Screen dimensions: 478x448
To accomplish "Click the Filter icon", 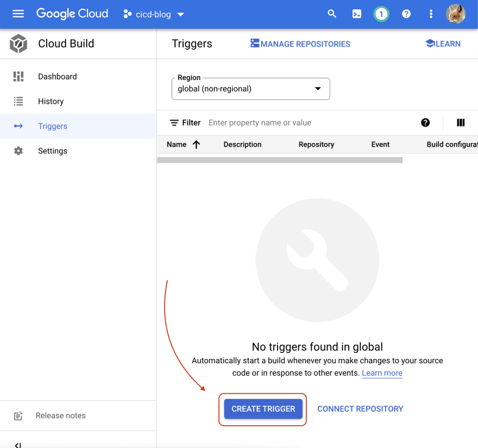I will click(x=174, y=123).
